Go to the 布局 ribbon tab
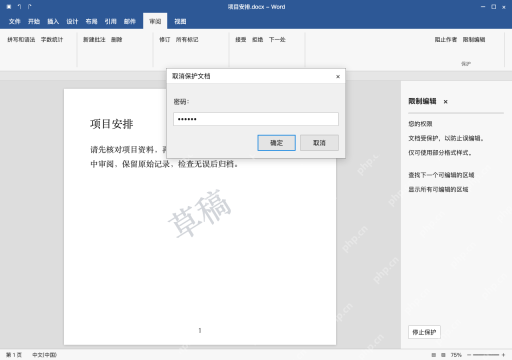The height and width of the screenshot is (360, 512). (91, 22)
